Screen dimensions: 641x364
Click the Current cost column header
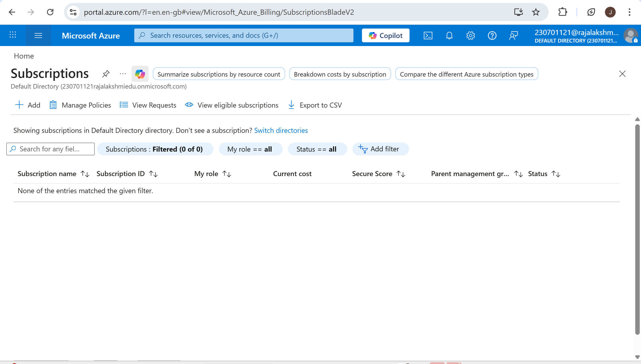pos(292,174)
